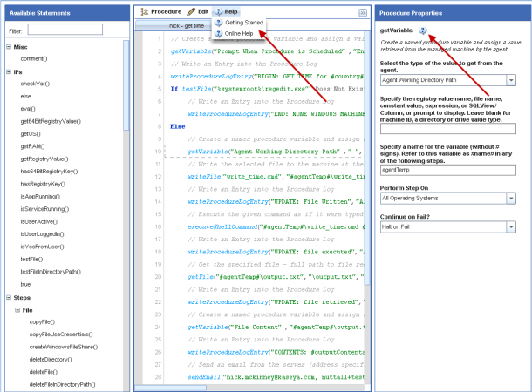Click the Online Help question mark icon

(x=219, y=34)
